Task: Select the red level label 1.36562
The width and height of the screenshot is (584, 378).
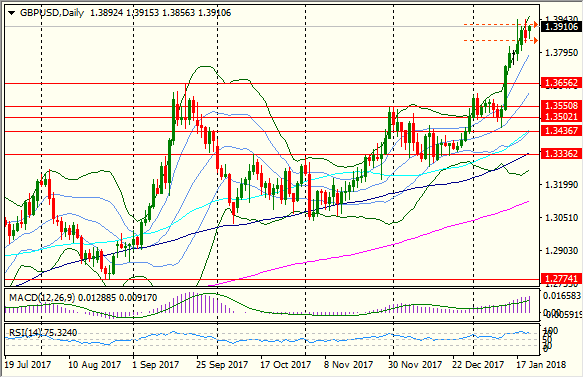Action: (x=561, y=83)
